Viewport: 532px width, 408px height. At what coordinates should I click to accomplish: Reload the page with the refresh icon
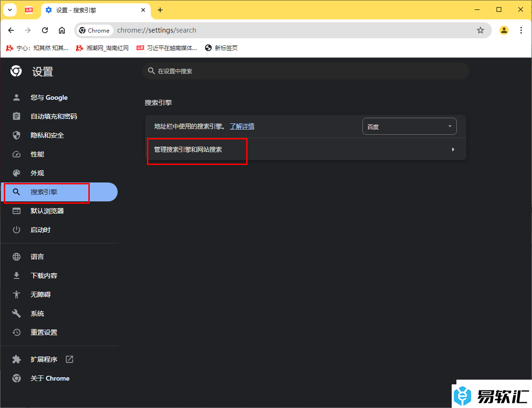[45, 30]
